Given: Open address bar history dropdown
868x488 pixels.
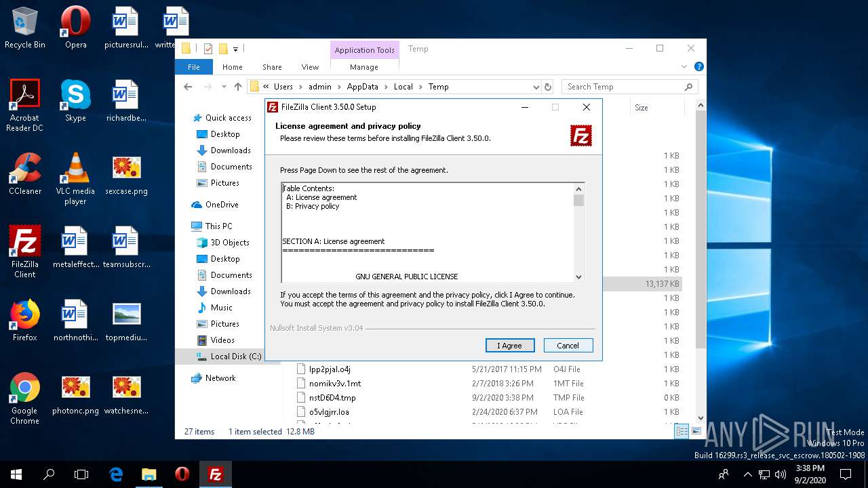Looking at the screenshot, I should pos(536,87).
